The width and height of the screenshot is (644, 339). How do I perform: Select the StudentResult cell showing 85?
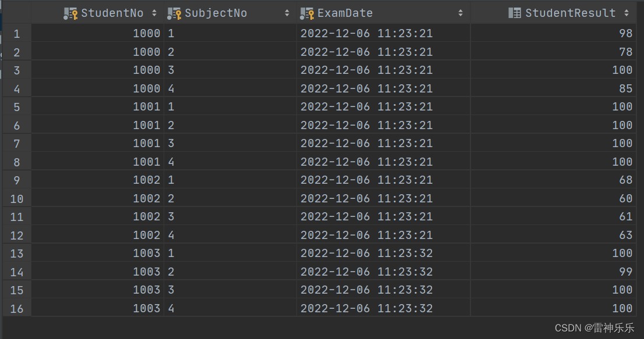tap(625, 88)
